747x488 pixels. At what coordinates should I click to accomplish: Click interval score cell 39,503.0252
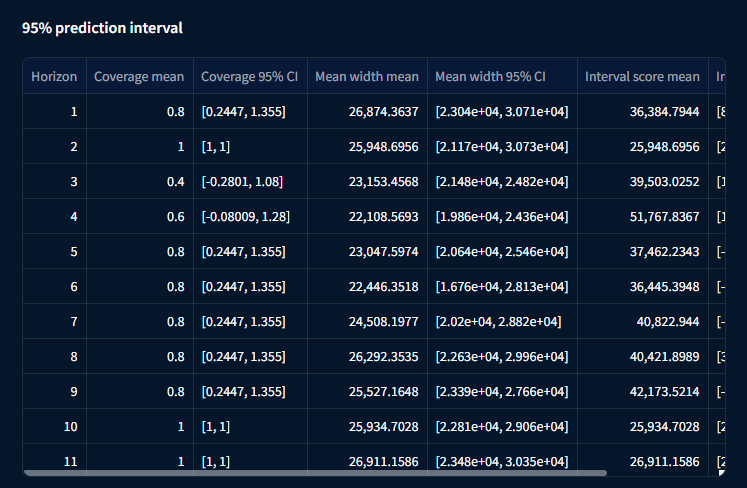pos(643,182)
